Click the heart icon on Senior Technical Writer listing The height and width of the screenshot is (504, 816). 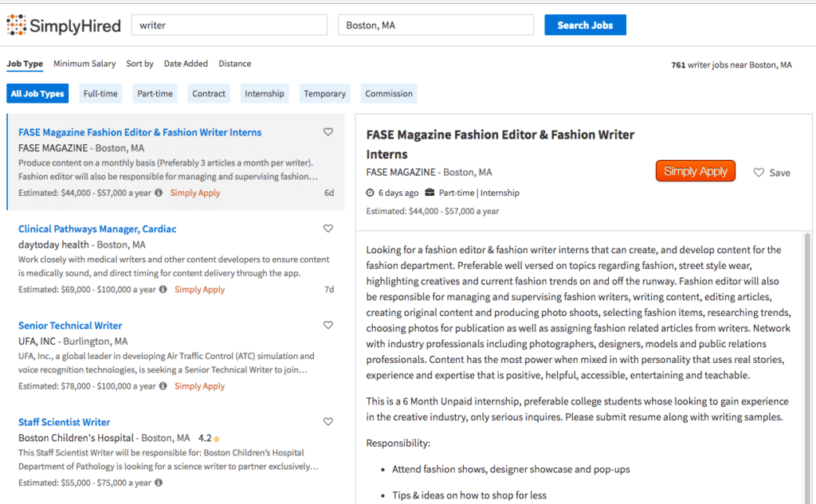[328, 325]
